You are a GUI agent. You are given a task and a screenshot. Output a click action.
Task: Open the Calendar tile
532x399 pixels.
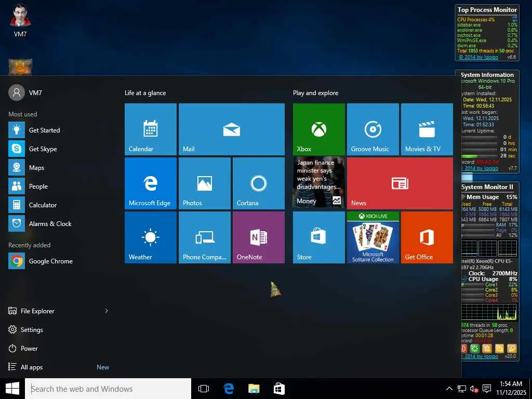pos(150,129)
